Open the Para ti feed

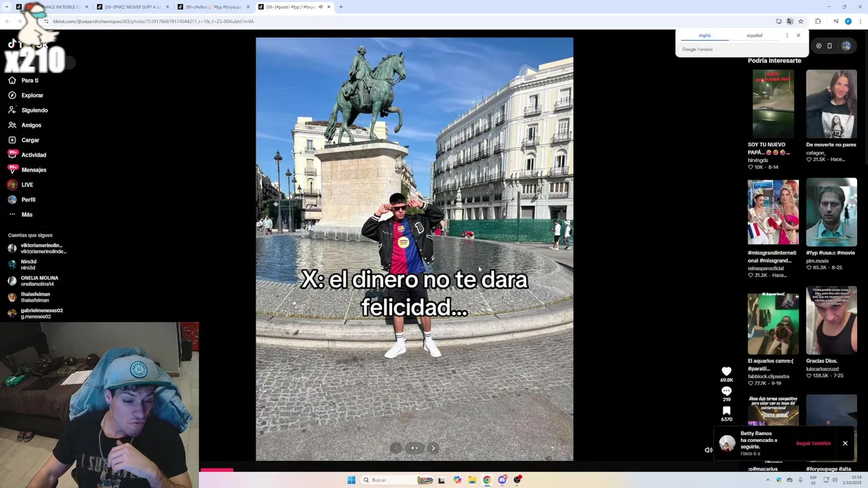point(24,80)
